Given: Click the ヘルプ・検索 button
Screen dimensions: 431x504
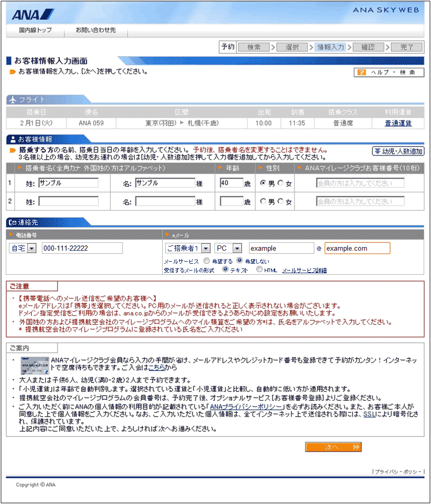Looking at the screenshot, I should tap(389, 72).
